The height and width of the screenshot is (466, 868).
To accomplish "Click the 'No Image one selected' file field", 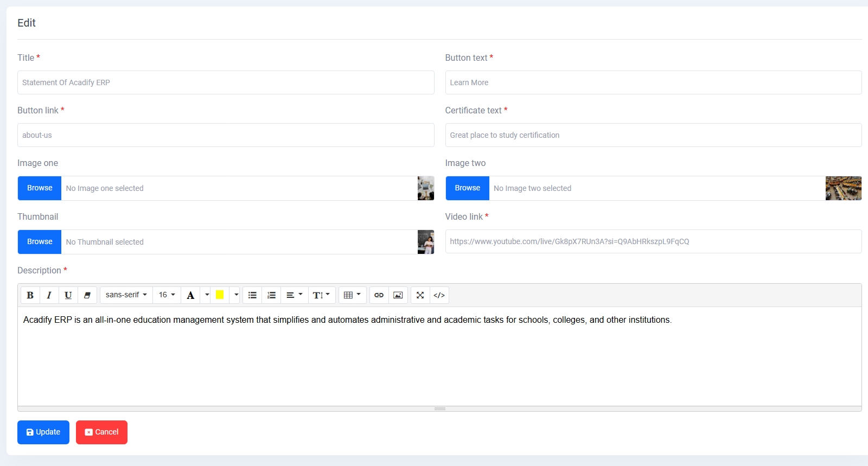I will coord(239,188).
